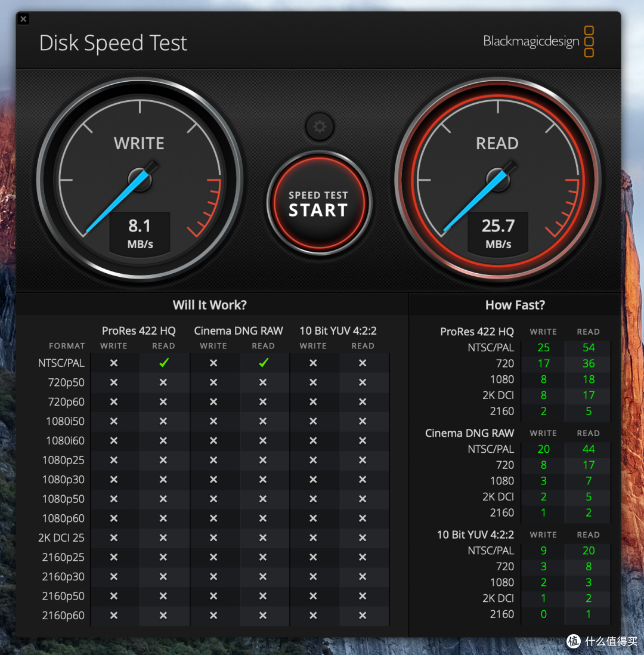Click the X for Cinema DNG 1080p60 write
The height and width of the screenshot is (655, 644).
[213, 518]
